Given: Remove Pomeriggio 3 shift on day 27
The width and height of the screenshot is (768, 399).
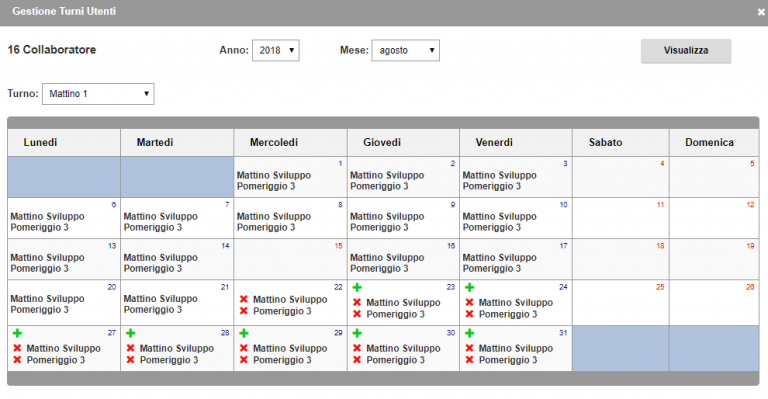Looking at the screenshot, I should pyautogui.click(x=17, y=360).
